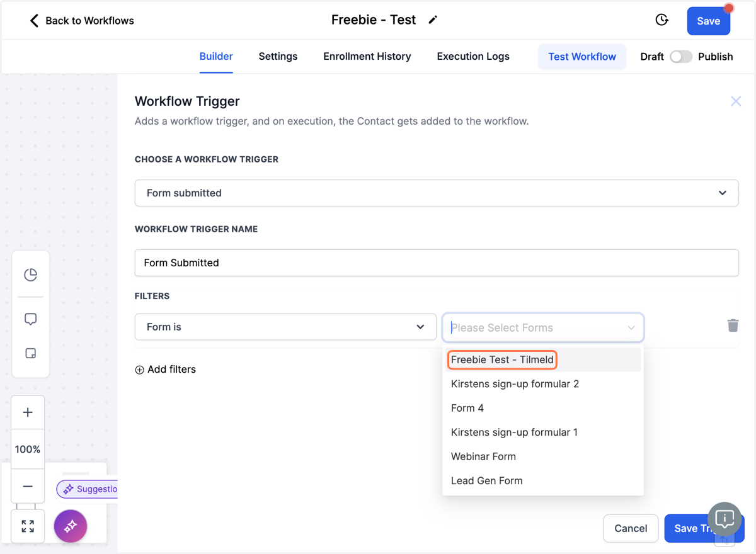The width and height of the screenshot is (756, 554).
Task: Select Kirstens sign-up formular 1
Action: (543, 432)
